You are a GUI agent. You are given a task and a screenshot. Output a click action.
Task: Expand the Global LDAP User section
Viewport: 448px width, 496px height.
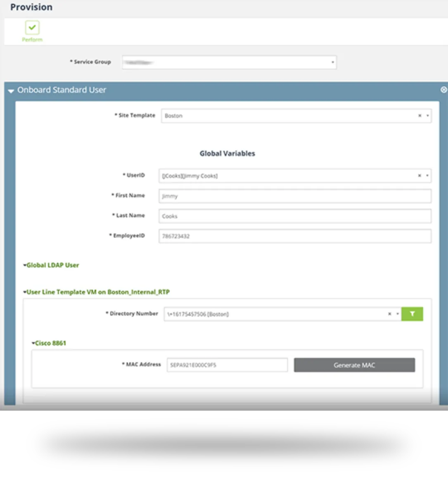tap(51, 265)
